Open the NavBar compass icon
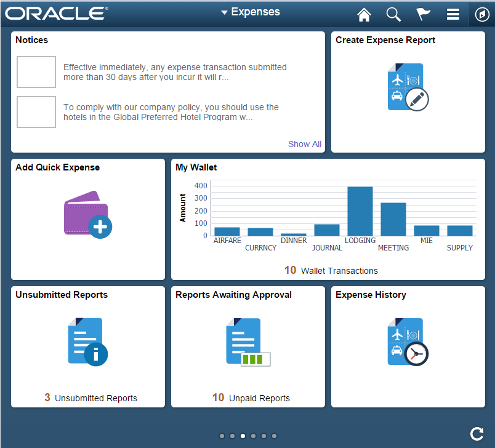The image size is (495, 448). click(482, 15)
